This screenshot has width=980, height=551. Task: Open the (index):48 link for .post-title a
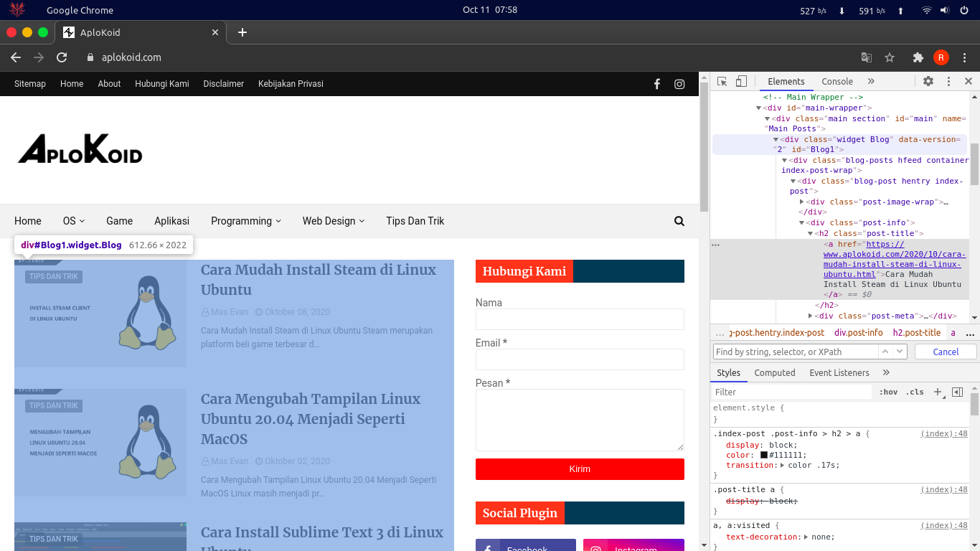pyautogui.click(x=944, y=490)
